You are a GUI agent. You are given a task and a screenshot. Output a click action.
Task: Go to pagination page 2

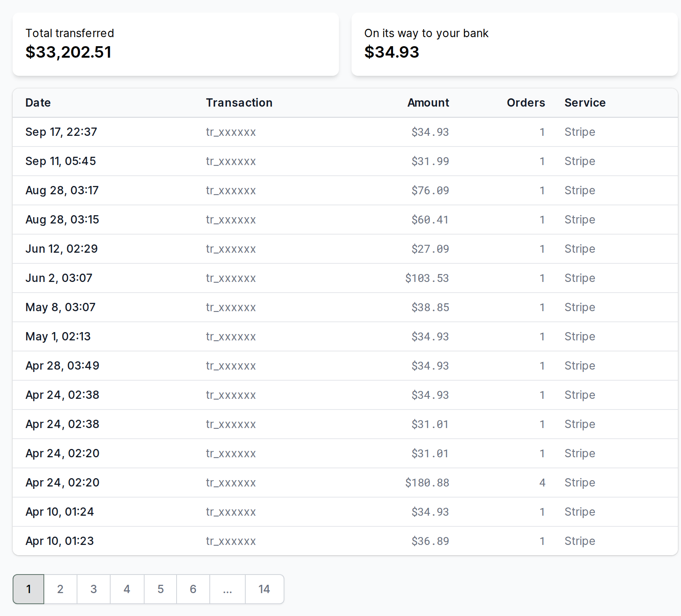60,589
